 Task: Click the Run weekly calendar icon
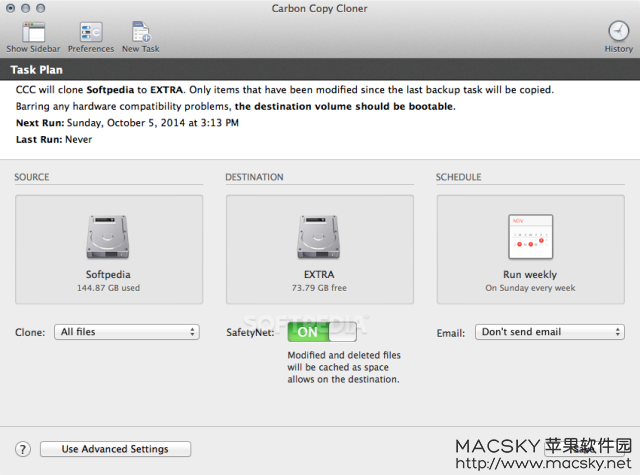pyautogui.click(x=530, y=237)
